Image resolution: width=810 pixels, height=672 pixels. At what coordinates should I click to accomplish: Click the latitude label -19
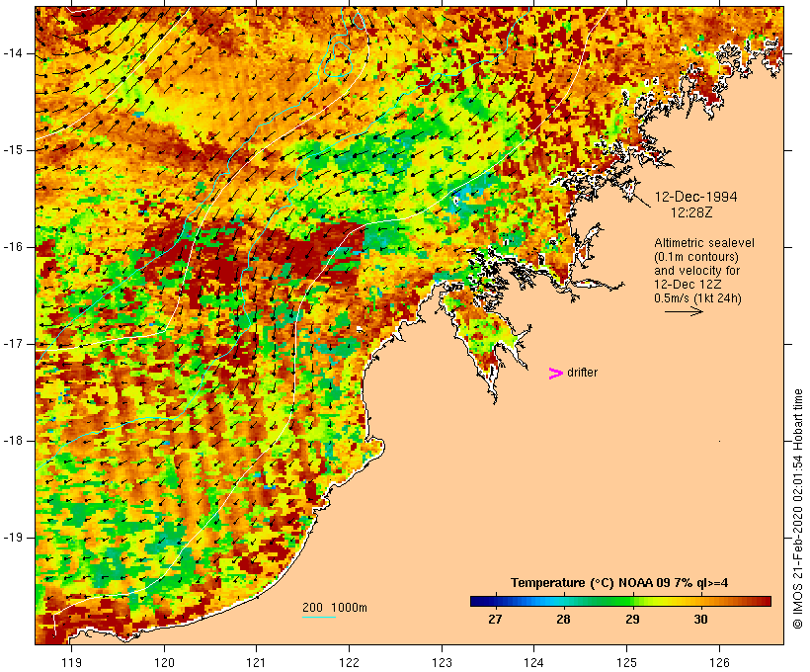13,538
